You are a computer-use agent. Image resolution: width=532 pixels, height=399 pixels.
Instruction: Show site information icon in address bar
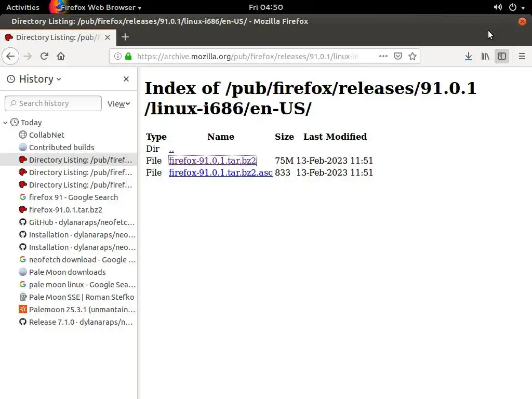117,56
